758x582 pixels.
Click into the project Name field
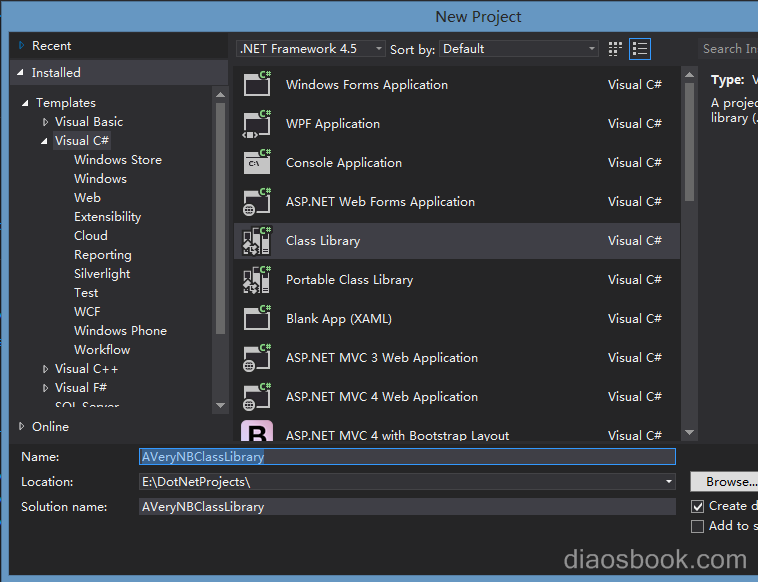pos(407,457)
